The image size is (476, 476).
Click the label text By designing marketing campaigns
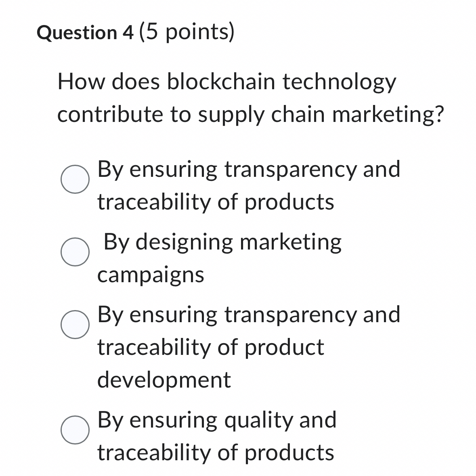pyautogui.click(x=220, y=258)
